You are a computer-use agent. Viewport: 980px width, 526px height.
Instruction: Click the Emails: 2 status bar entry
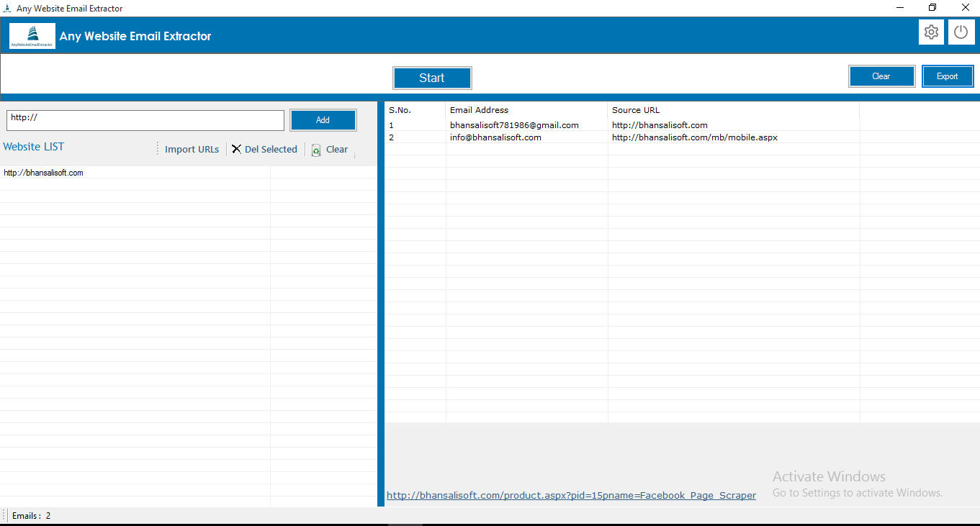click(x=31, y=516)
